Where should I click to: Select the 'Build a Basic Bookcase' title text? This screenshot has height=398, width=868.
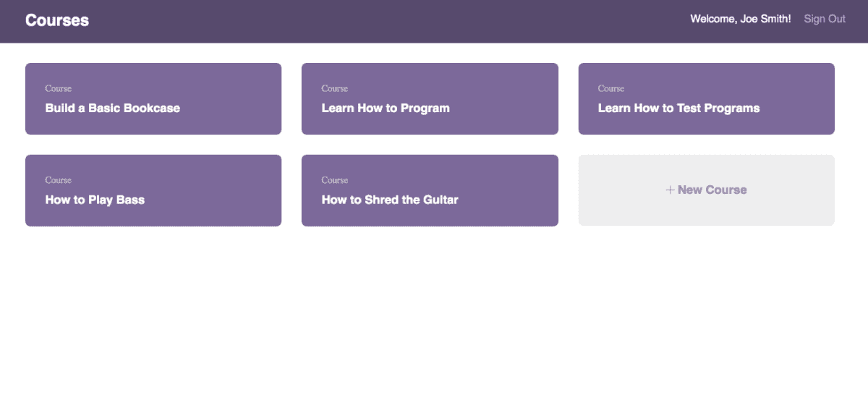(113, 109)
